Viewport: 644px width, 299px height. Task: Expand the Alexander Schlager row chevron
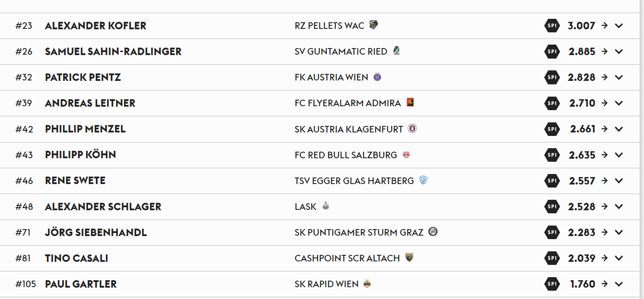(619, 206)
